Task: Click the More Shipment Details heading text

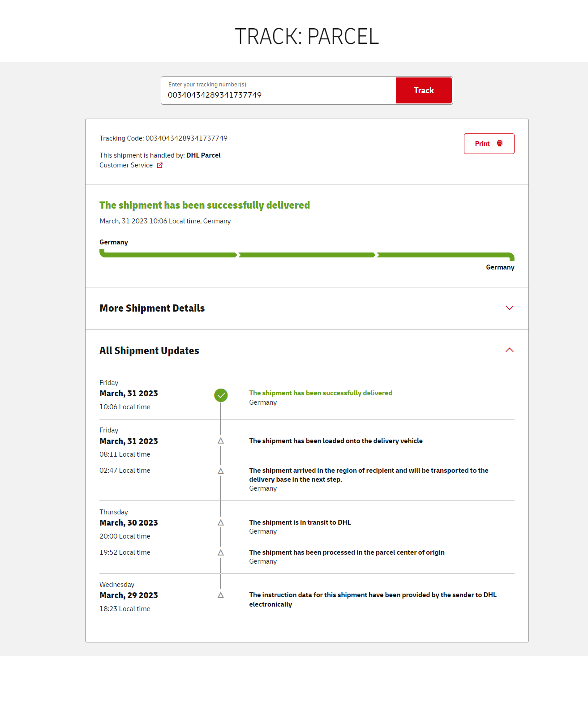Action: [152, 308]
